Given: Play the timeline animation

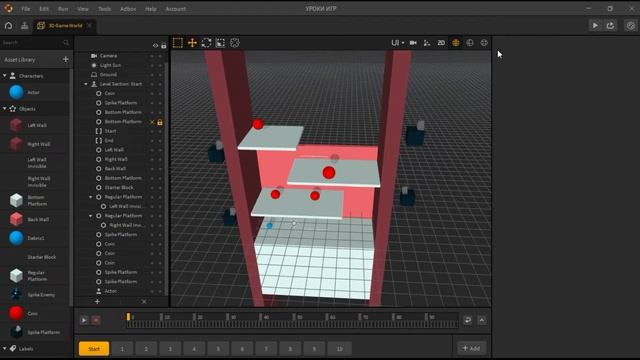Looking at the screenshot, I should [84, 320].
